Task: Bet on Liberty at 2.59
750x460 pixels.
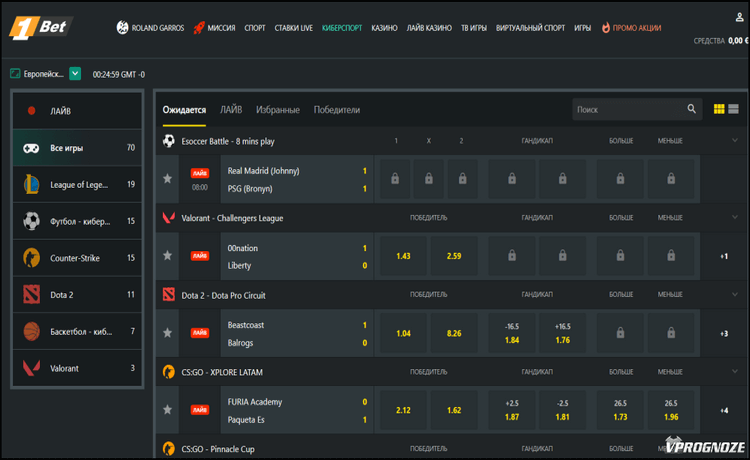Action: (x=454, y=256)
